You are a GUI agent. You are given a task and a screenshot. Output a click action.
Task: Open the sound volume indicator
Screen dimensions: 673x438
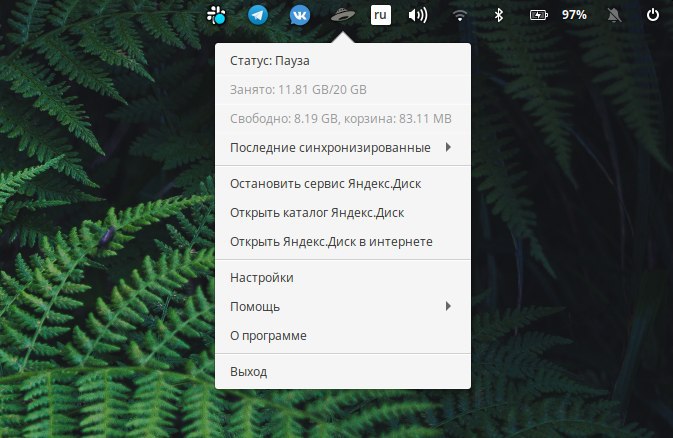(418, 15)
